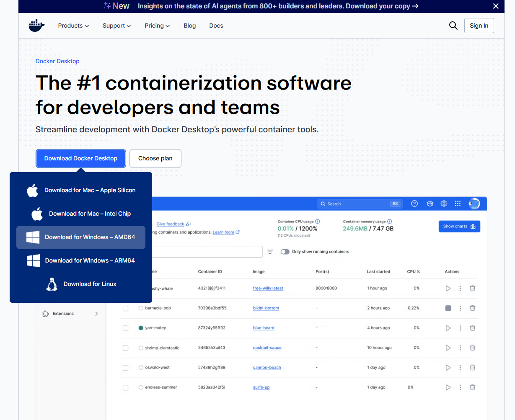Delete the yarr-matey container
The image size is (515, 420).
point(472,328)
